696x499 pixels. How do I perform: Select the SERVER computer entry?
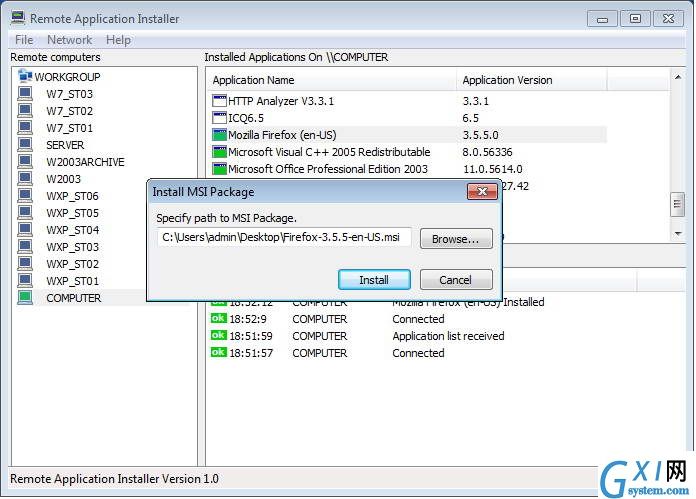pos(65,145)
